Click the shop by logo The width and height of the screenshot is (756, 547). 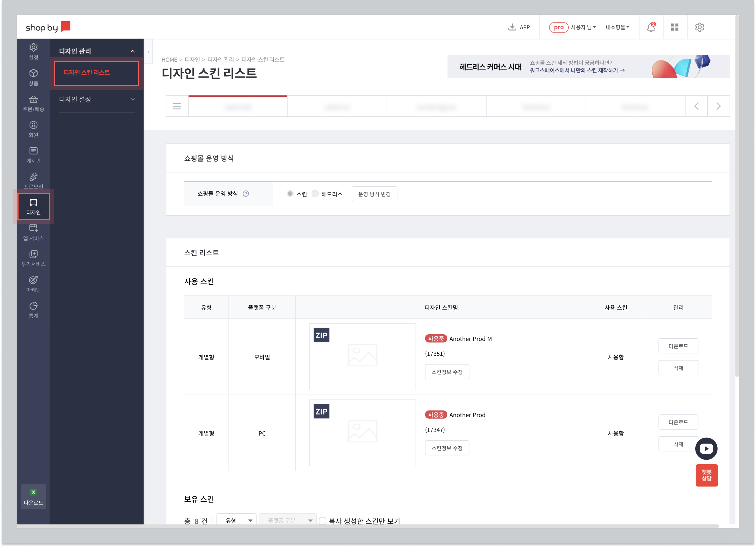[48, 27]
